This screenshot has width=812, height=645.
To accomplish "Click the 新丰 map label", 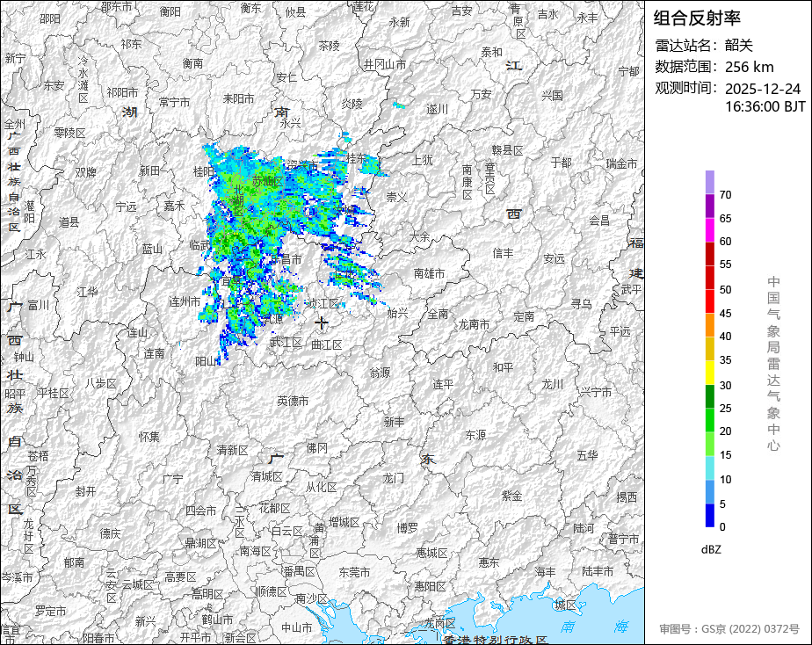I will pos(394,423).
